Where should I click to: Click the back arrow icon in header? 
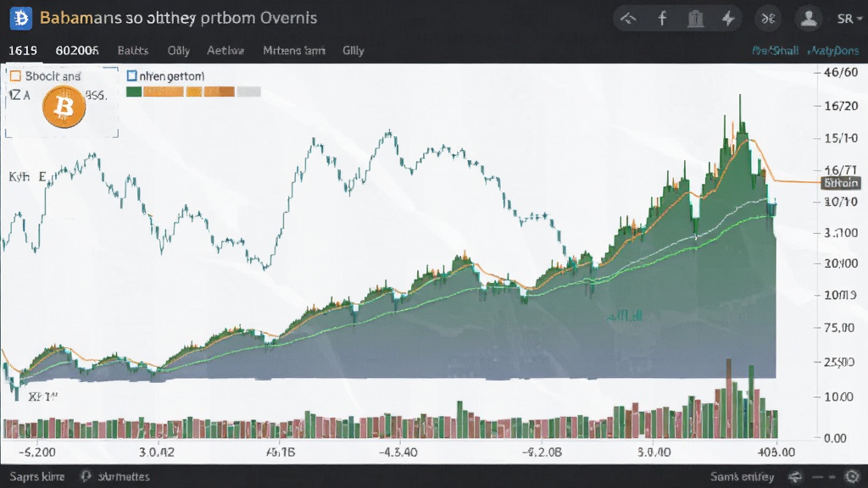point(628,19)
